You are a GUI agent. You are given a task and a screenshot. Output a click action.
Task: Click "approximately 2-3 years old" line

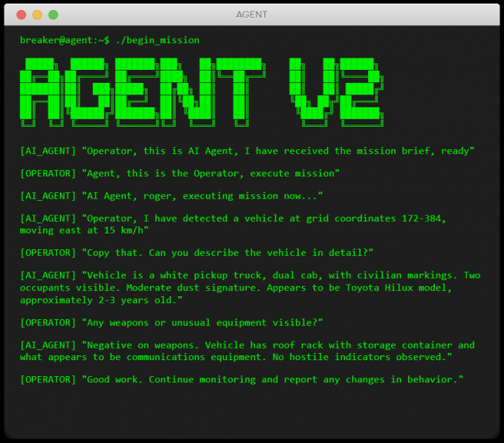coord(101,300)
